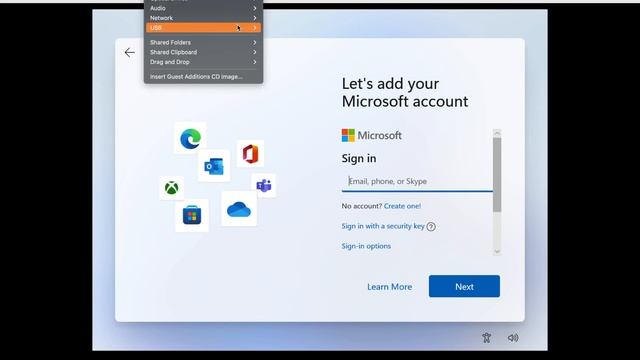Click the "Sign in" heading text
Image resolution: width=640 pixels, height=360 pixels.
[x=359, y=158]
